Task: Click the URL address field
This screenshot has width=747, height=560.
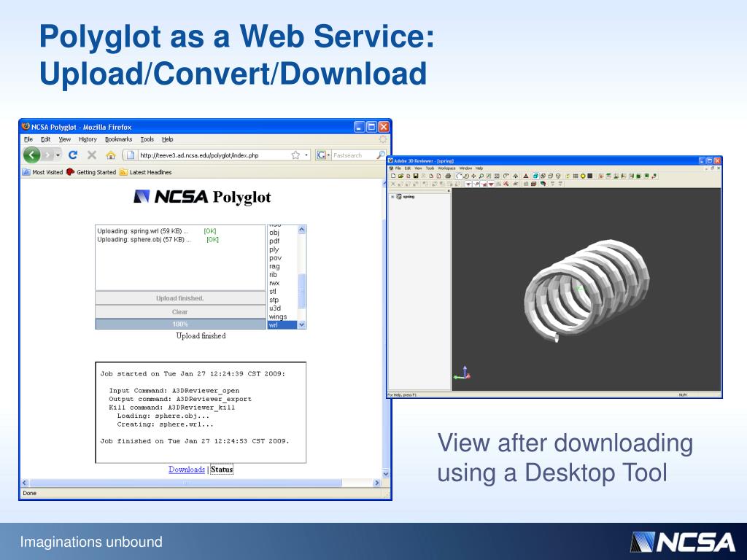Action: (x=215, y=155)
